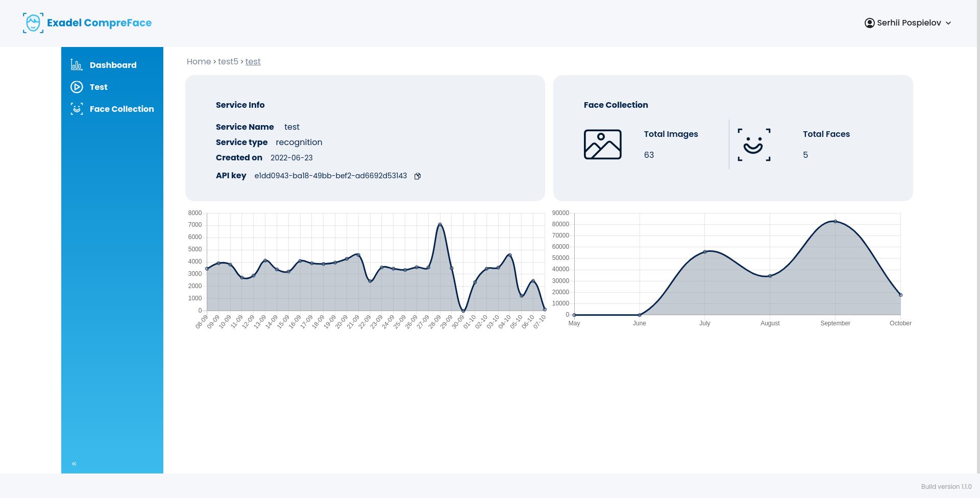Expand the profile menu chevron

[x=948, y=23]
